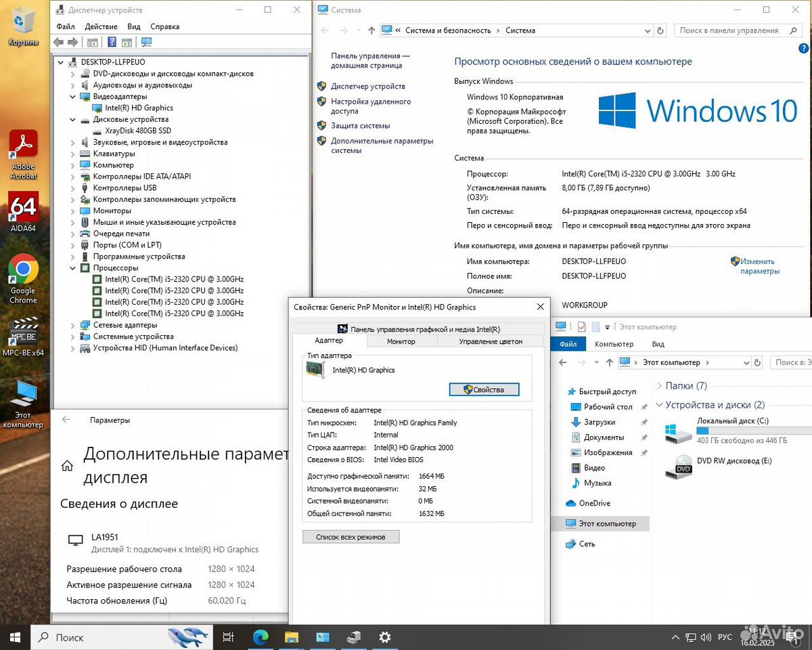Open MPC-BE x64 desktop shortcut
Viewport: 812px width, 650px height.
click(x=24, y=337)
